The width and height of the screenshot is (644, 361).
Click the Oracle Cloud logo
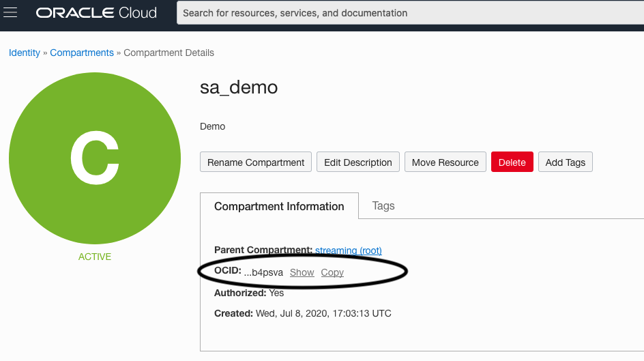(96, 13)
